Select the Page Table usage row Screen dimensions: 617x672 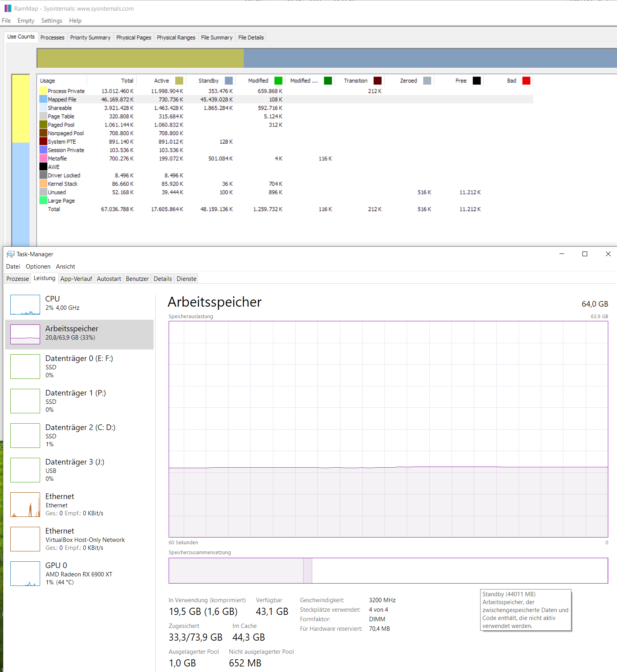285,116
